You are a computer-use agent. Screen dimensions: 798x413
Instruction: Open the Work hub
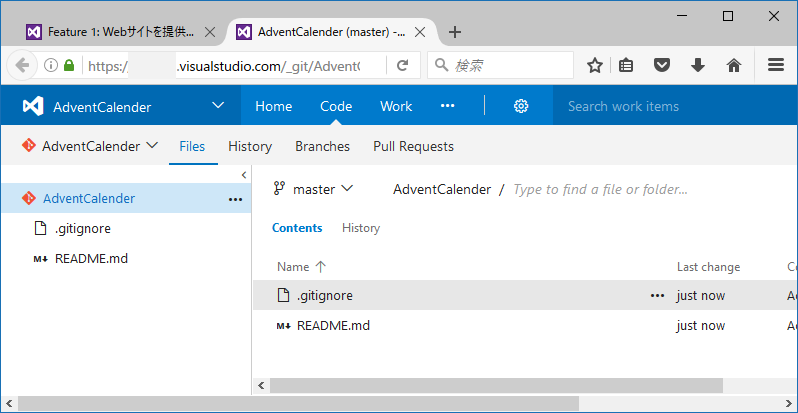[396, 106]
